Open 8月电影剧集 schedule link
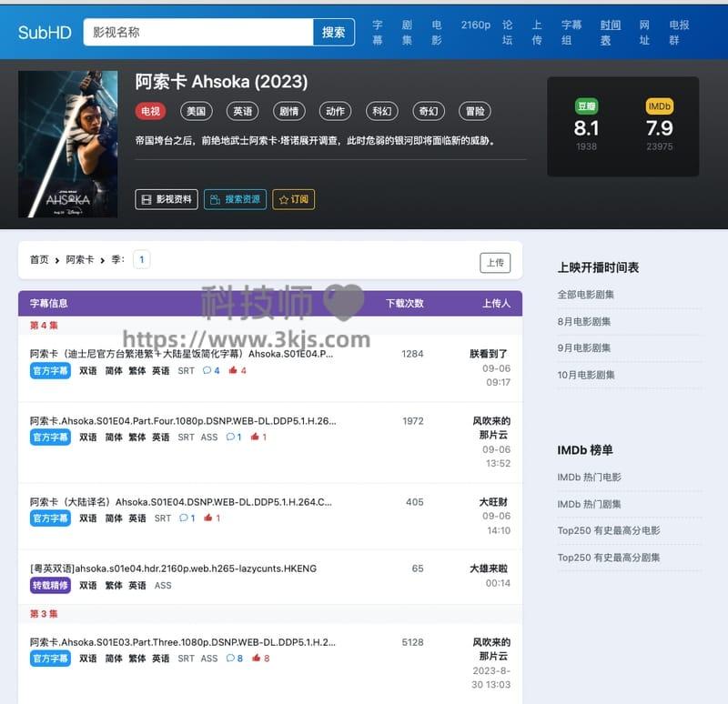This screenshot has width=728, height=704. point(584,322)
